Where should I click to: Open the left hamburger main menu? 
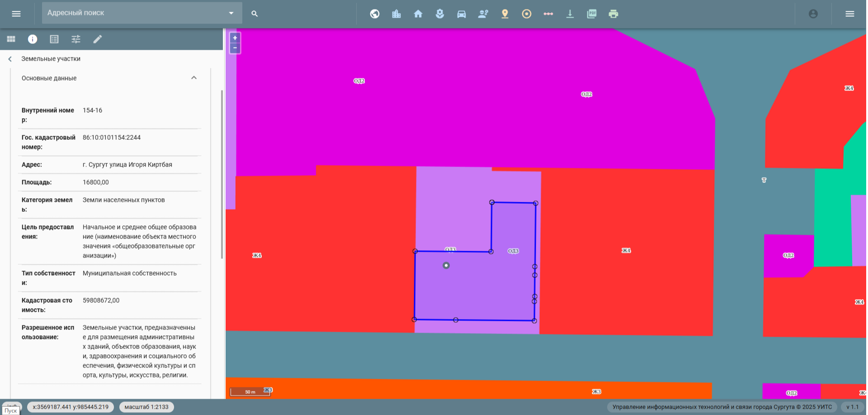[16, 14]
